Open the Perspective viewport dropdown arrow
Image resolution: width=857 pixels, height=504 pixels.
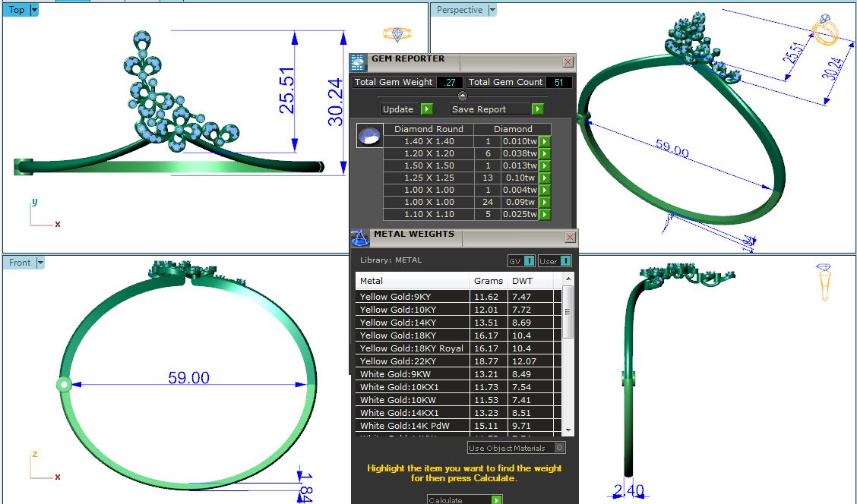point(492,11)
